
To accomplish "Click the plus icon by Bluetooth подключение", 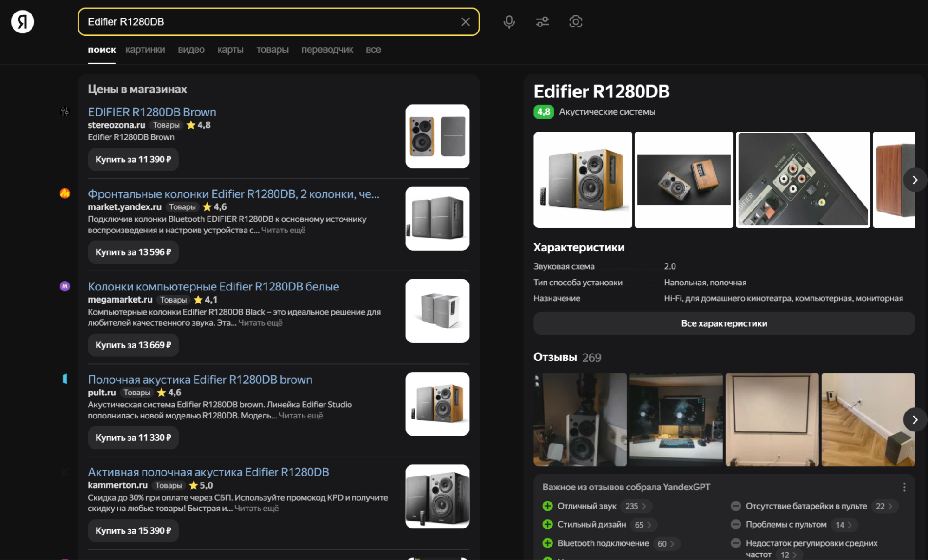I will click(548, 543).
